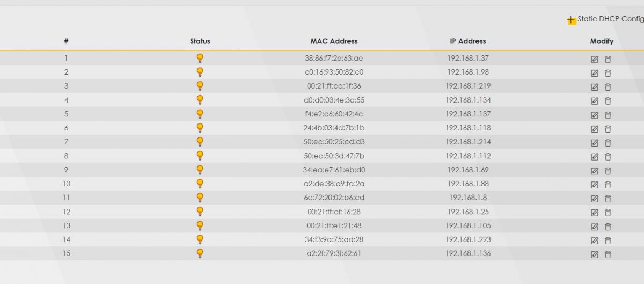Edit row 5 entry 192.168.1.137
This screenshot has width=644, height=284.
[x=594, y=115]
